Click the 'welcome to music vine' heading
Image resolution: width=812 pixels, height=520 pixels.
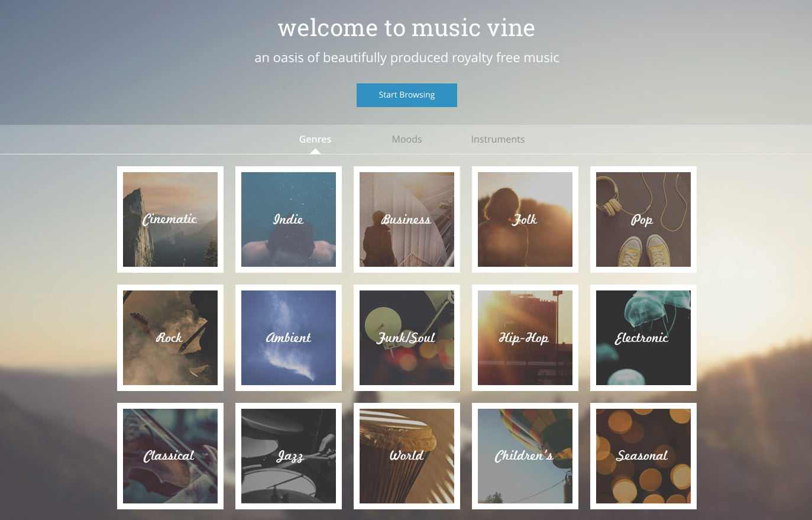pos(406,28)
